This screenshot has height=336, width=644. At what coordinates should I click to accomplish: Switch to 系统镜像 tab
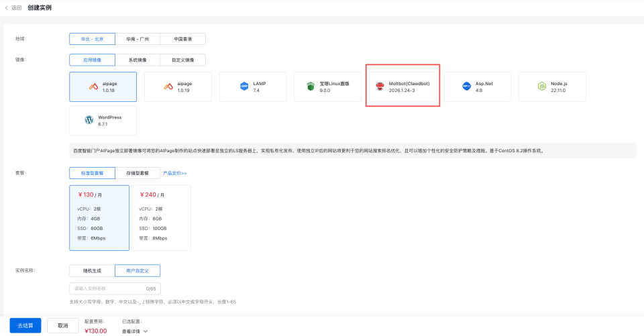(138, 60)
